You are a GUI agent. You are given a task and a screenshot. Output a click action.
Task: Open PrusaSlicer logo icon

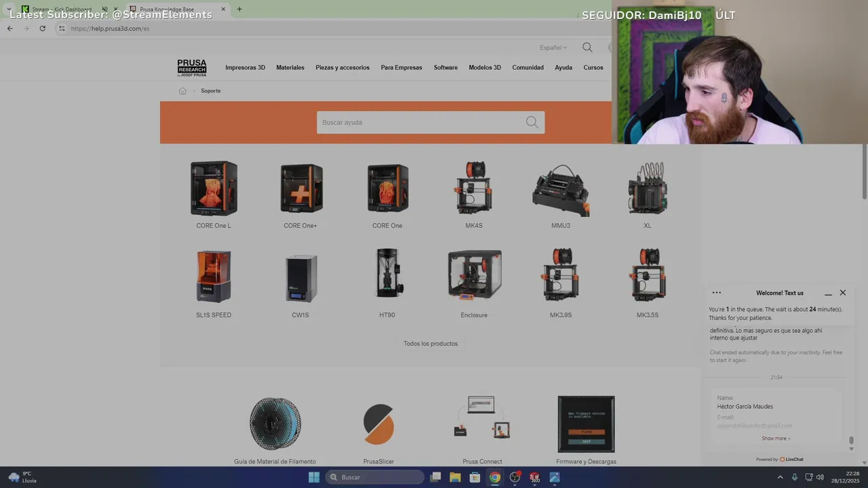pyautogui.click(x=378, y=424)
